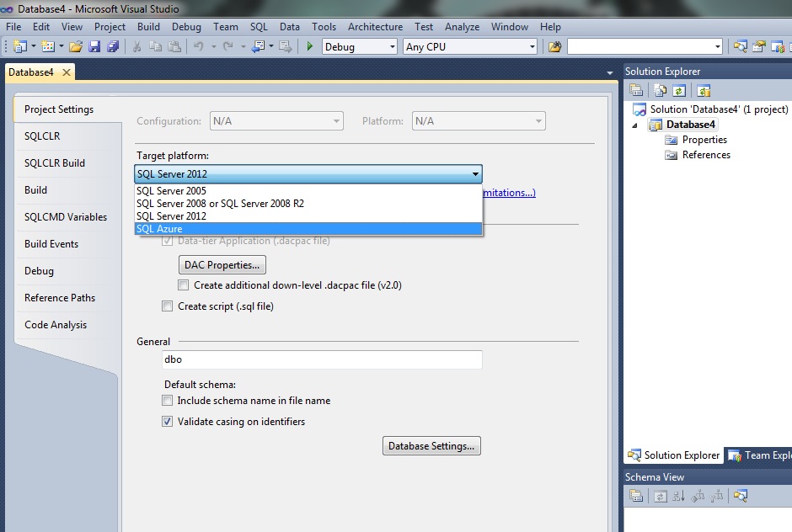Image resolution: width=792 pixels, height=532 pixels.
Task: Open Solution Explorer from the main toolbar icon
Action: 741,47
